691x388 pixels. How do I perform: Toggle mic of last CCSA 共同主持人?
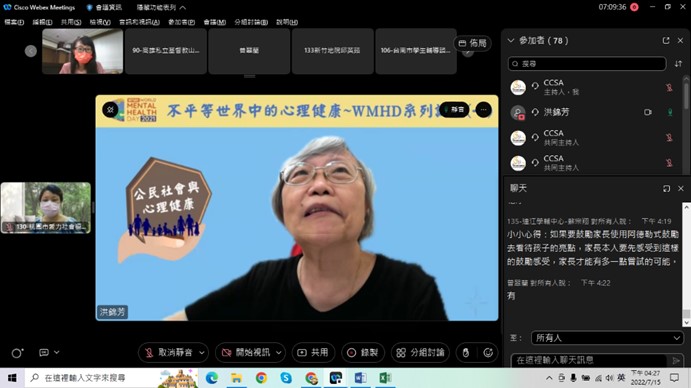pyautogui.click(x=669, y=163)
